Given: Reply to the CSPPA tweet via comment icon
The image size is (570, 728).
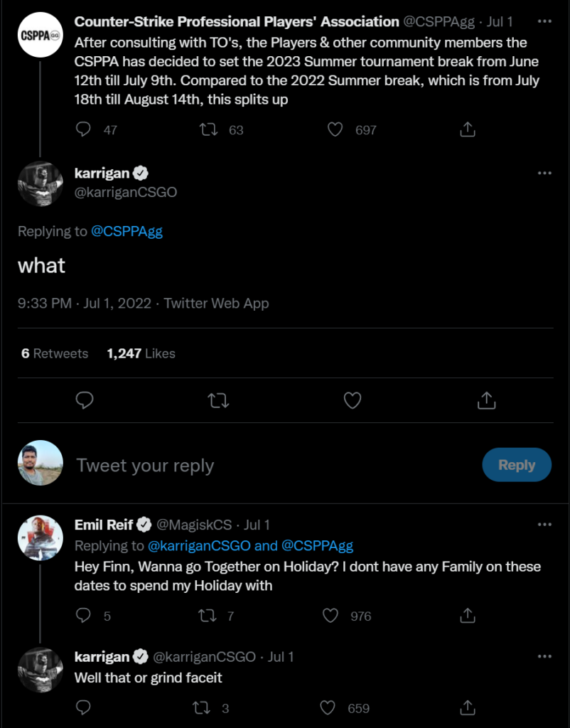Looking at the screenshot, I should click(84, 129).
